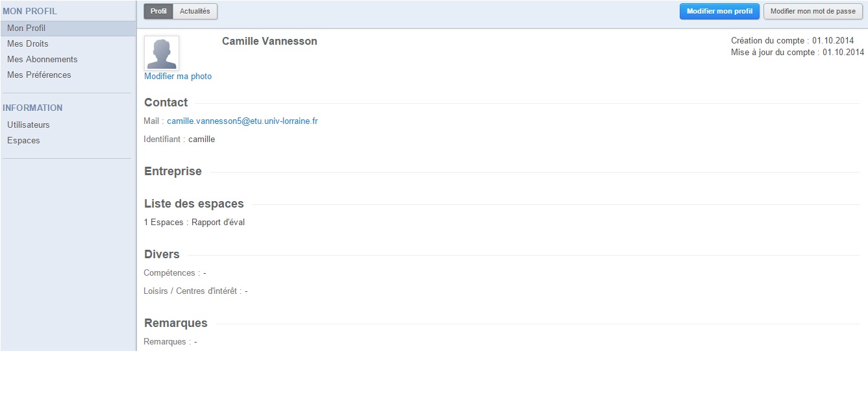Open Utilisateurs under Information
Viewport: 868px width, 399px height.
[29, 125]
